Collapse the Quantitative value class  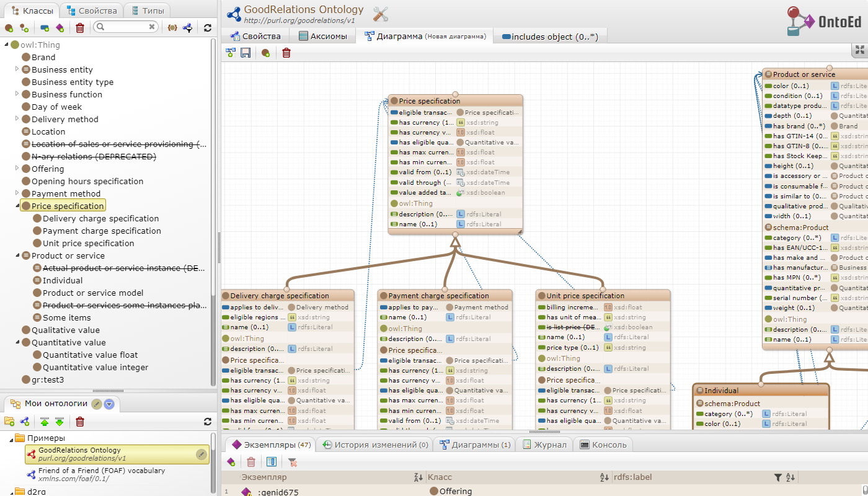click(x=17, y=342)
